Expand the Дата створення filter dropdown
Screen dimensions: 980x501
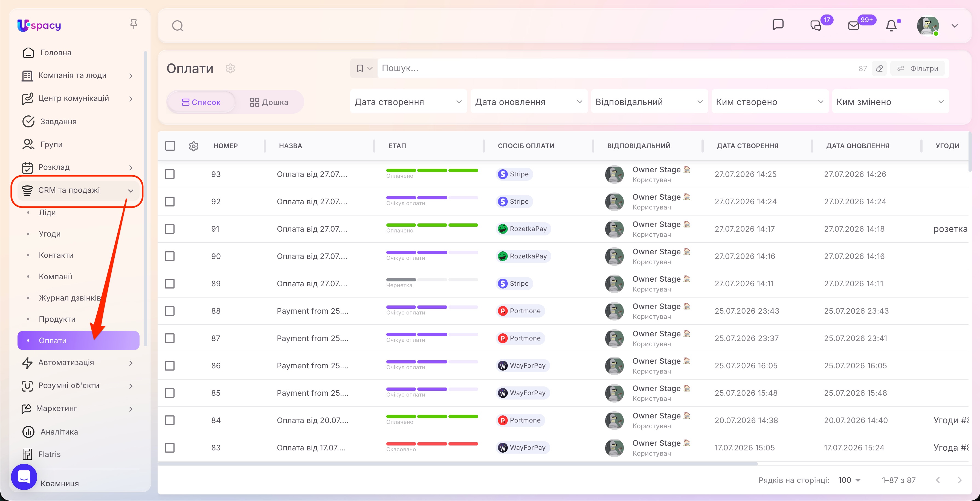pos(408,101)
